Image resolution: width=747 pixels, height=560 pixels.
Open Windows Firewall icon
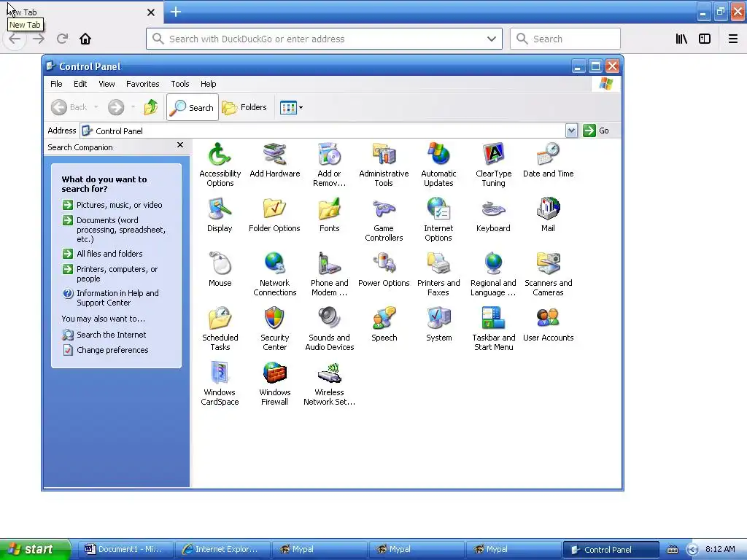coord(274,384)
